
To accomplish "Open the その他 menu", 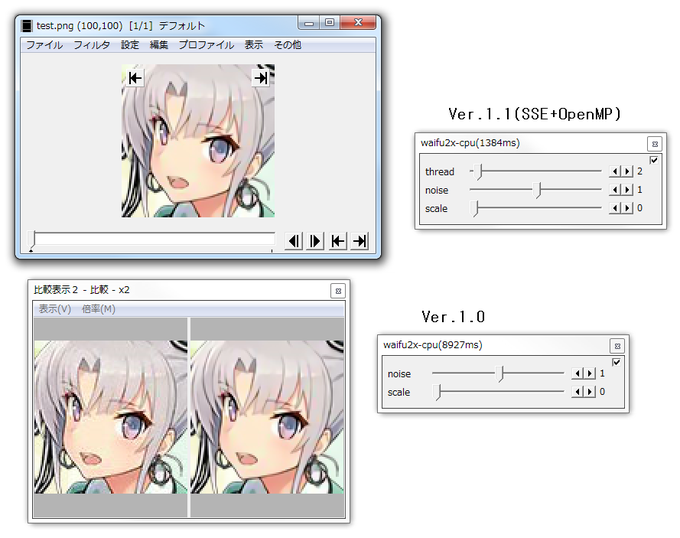I will (288, 45).
